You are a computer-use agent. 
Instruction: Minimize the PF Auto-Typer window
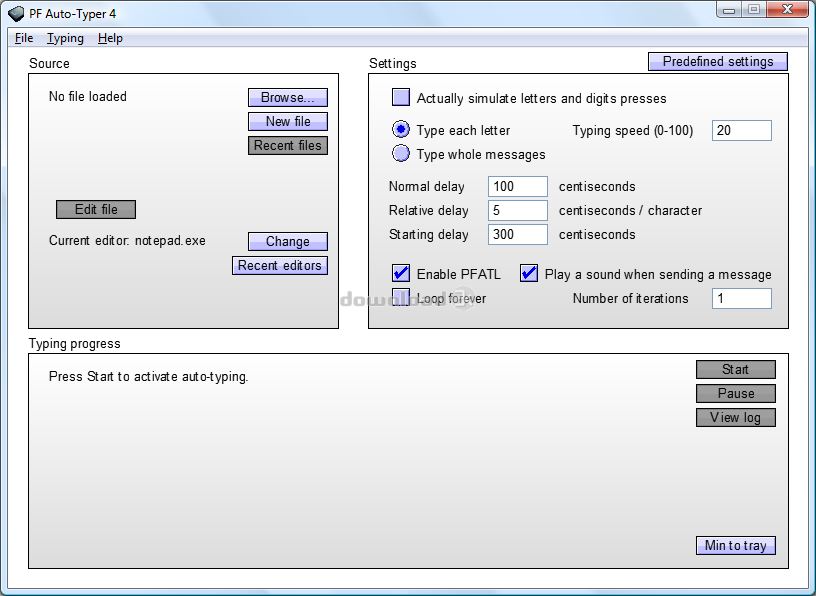click(x=729, y=10)
